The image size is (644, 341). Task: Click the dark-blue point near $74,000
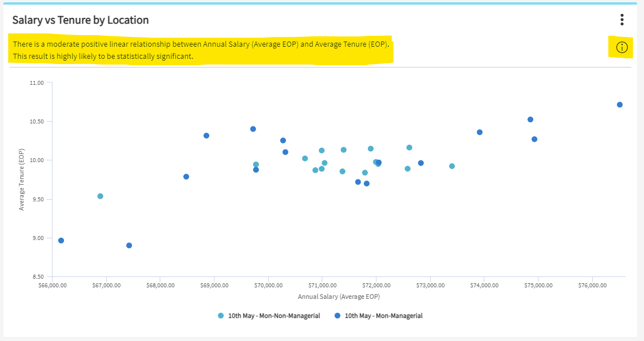coord(480,132)
